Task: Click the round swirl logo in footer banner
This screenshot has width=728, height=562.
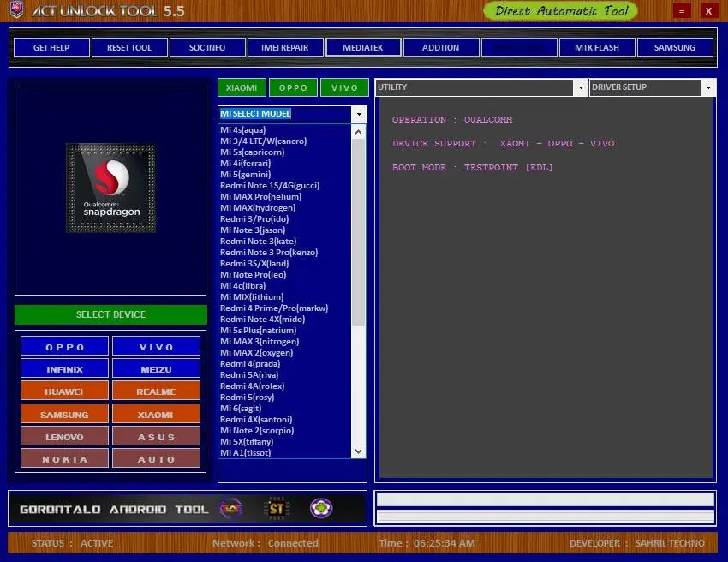Action: 230,509
